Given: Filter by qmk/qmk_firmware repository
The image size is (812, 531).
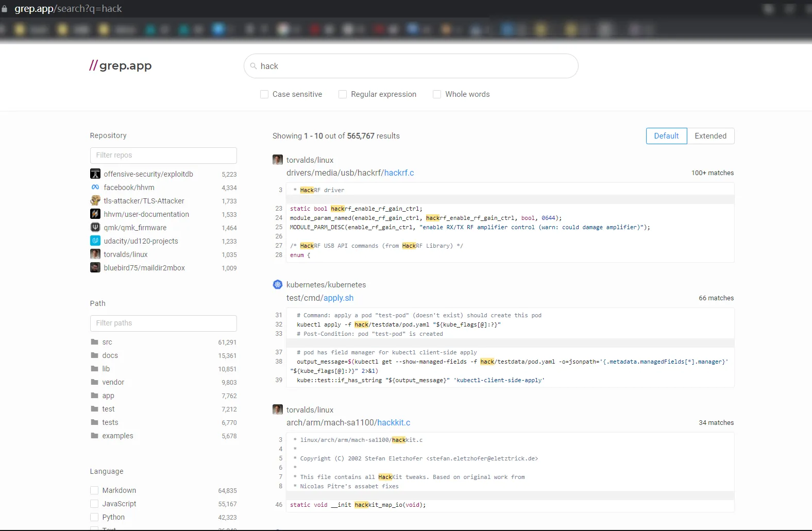Looking at the screenshot, I should [x=163, y=228].
